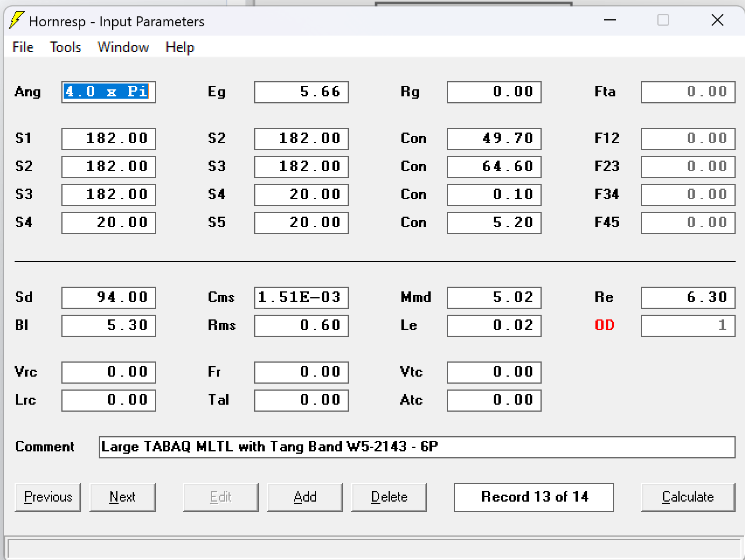Open the Tools menu

click(65, 47)
